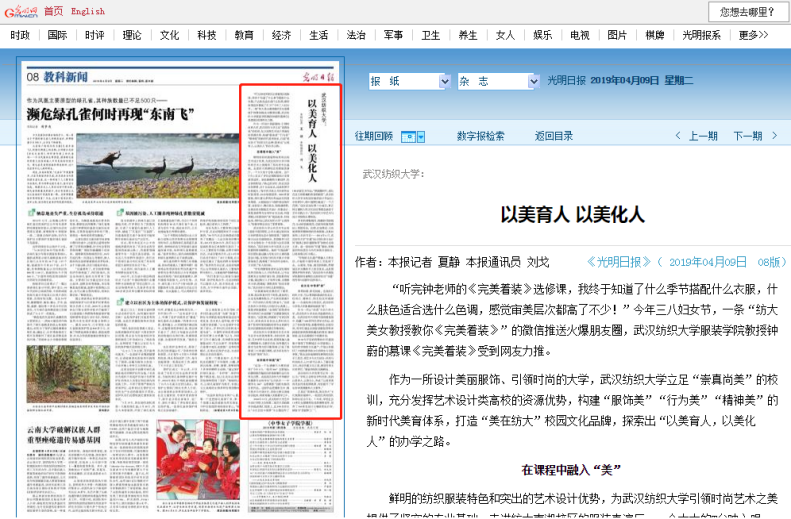Viewport: 791px width, 519px height.
Task: Expand the 更多>> menu
Action: 753,35
